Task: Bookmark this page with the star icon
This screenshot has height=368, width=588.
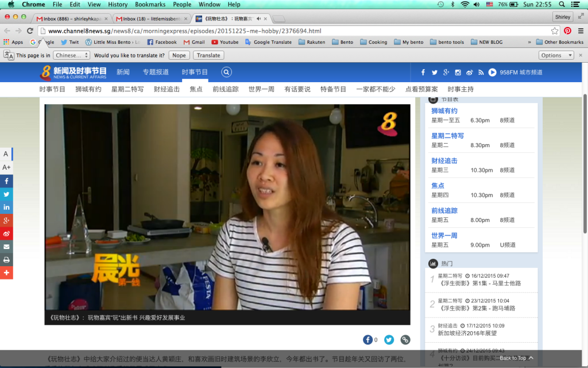Action: click(x=554, y=31)
